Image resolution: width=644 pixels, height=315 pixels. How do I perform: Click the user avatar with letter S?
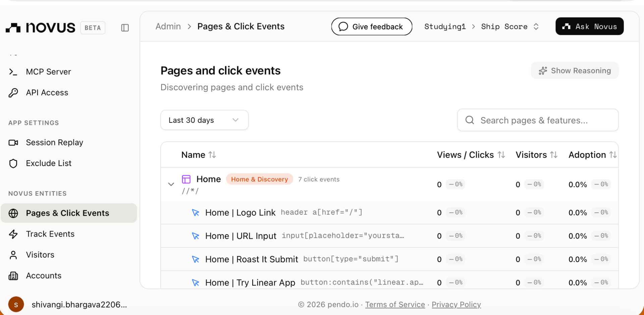(16, 305)
